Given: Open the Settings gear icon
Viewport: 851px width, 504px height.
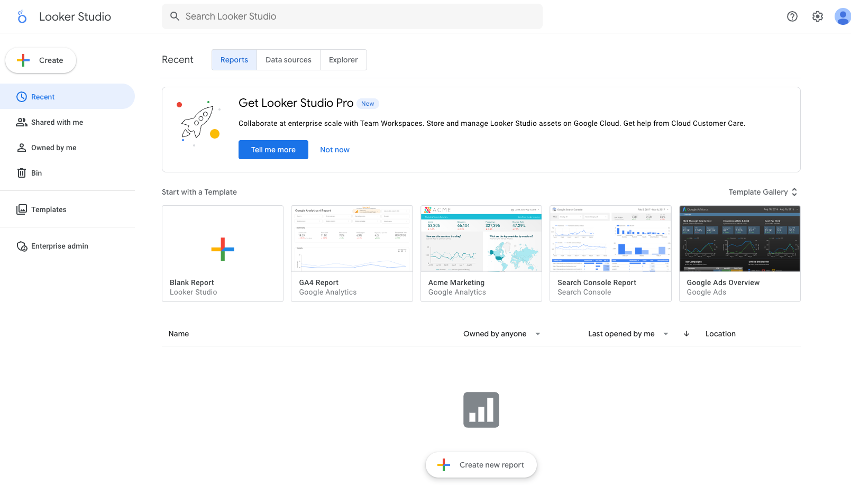Looking at the screenshot, I should [x=817, y=16].
